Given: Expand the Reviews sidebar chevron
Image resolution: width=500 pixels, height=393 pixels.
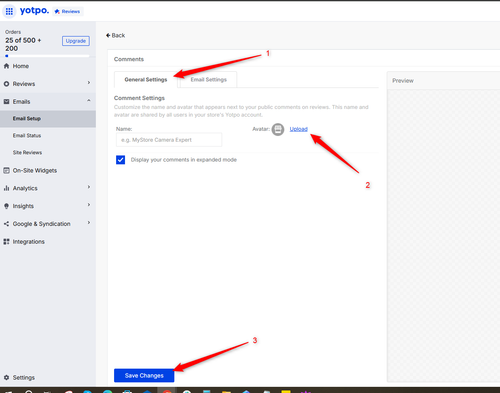Looking at the screenshot, I should [x=89, y=83].
